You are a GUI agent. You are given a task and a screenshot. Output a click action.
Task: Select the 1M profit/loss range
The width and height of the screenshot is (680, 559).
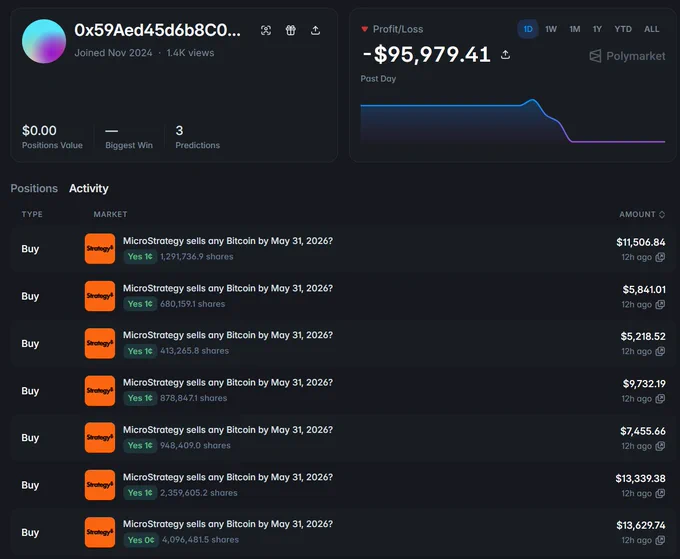(x=575, y=29)
